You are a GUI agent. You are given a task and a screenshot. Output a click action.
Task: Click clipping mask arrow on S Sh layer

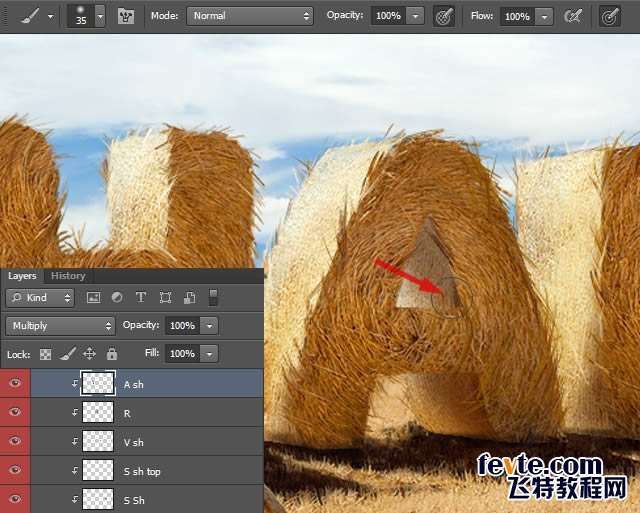coord(75,499)
